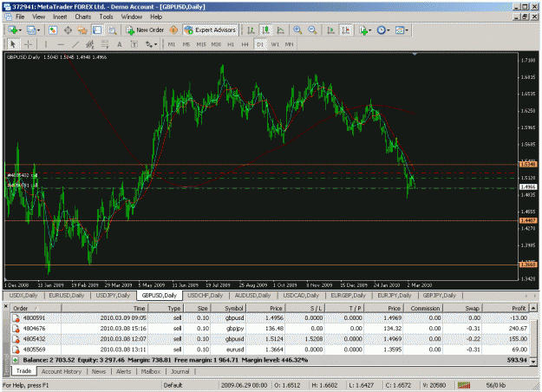Select order 4805432 row number

[x=34, y=339]
